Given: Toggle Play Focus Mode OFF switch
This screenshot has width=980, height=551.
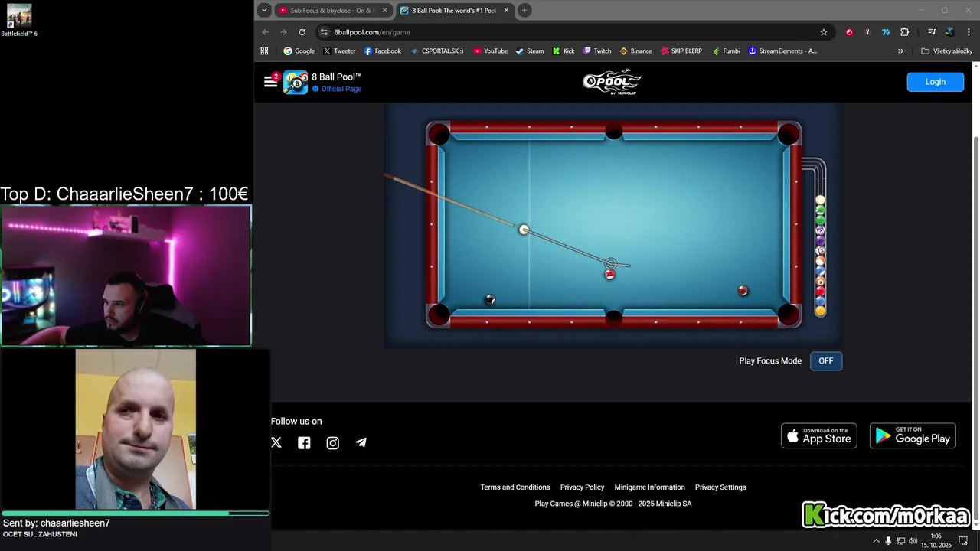Looking at the screenshot, I should coord(826,361).
